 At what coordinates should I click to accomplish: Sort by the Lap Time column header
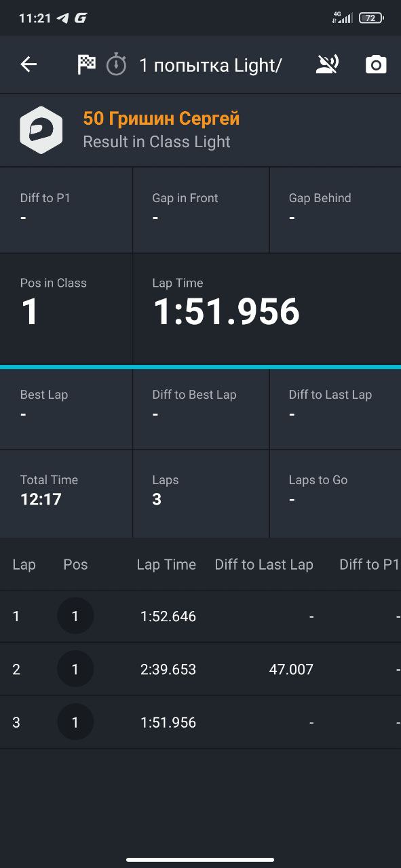[166, 564]
